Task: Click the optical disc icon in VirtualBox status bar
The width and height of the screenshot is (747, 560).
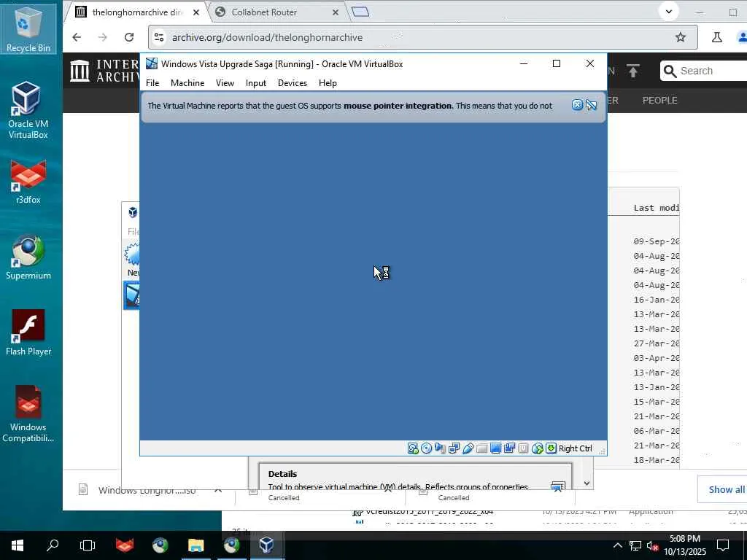Action: [x=426, y=448]
